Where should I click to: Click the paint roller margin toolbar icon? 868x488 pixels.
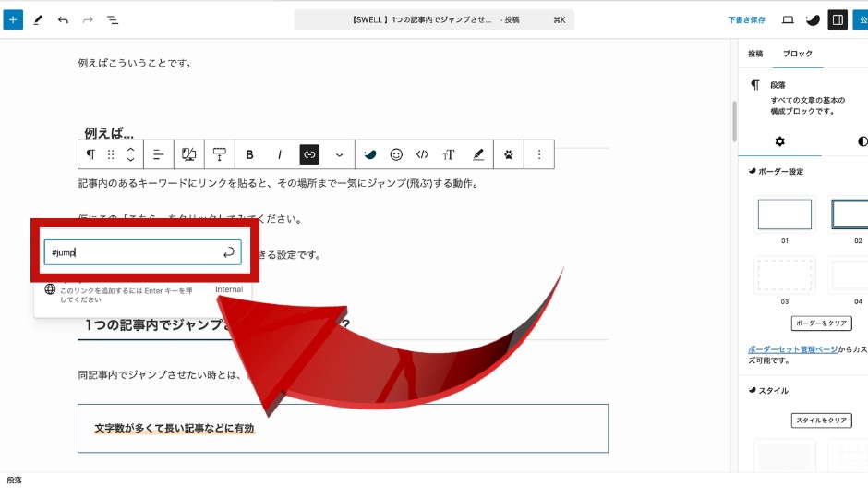click(x=219, y=154)
